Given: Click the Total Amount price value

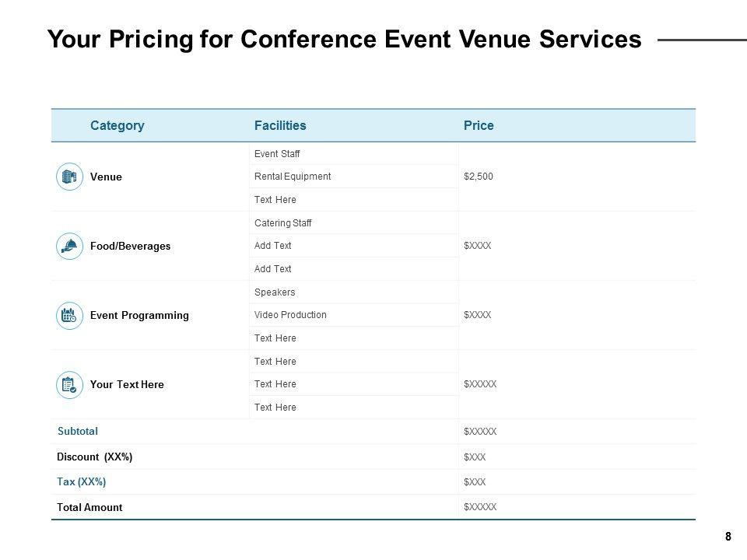Looking at the screenshot, I should (x=480, y=507).
